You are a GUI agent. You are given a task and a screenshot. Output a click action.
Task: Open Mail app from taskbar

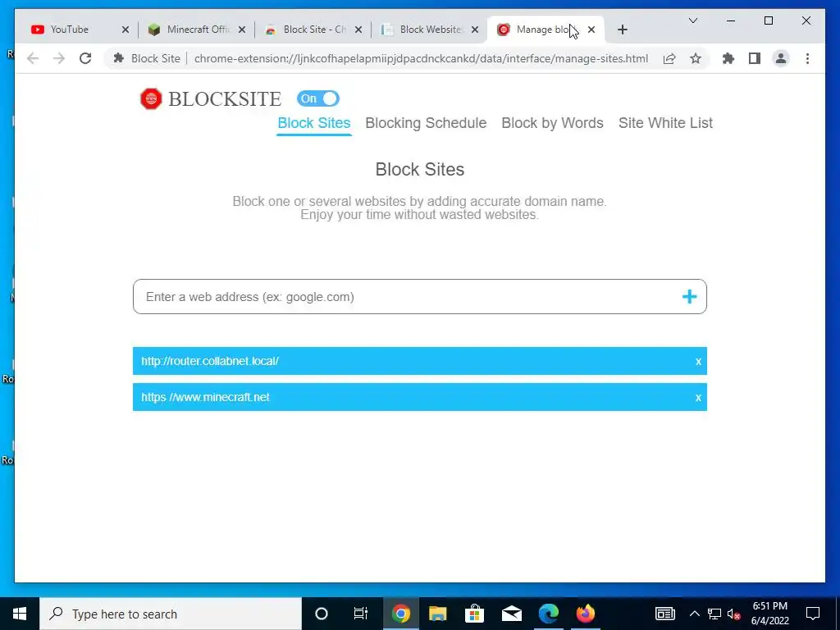(x=512, y=614)
